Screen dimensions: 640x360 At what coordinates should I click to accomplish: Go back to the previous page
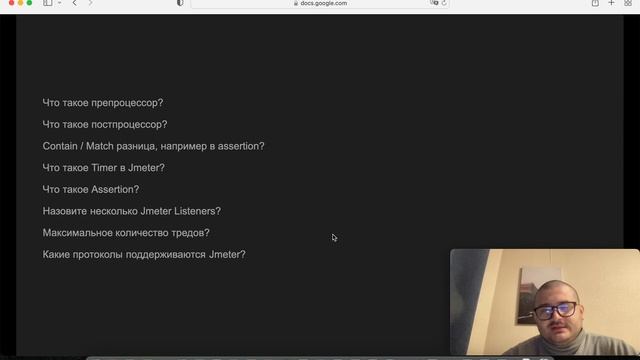coord(75,3)
